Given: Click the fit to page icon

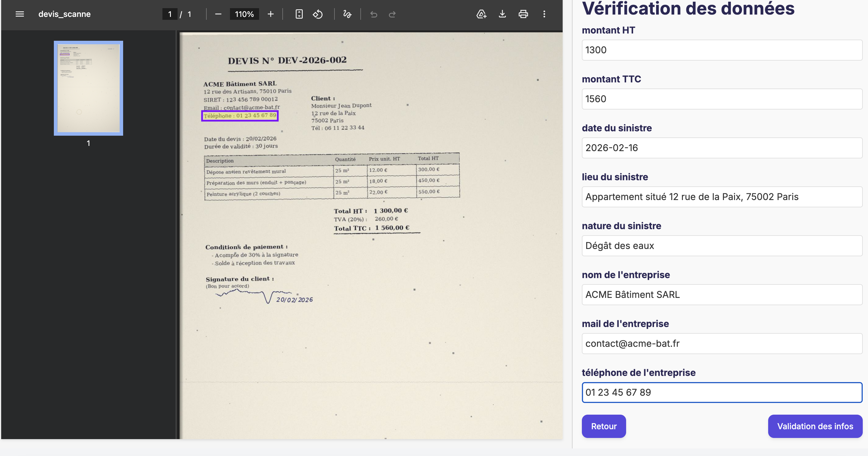Looking at the screenshot, I should [x=299, y=14].
